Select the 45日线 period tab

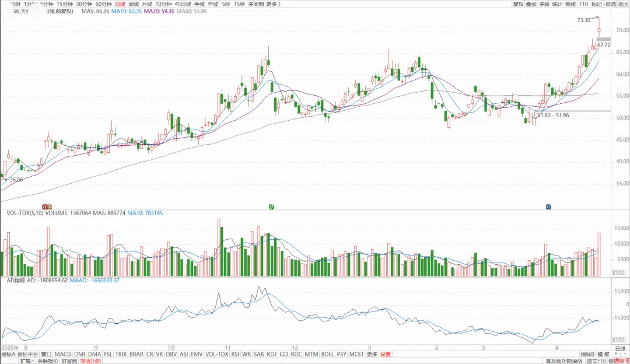(x=183, y=4)
